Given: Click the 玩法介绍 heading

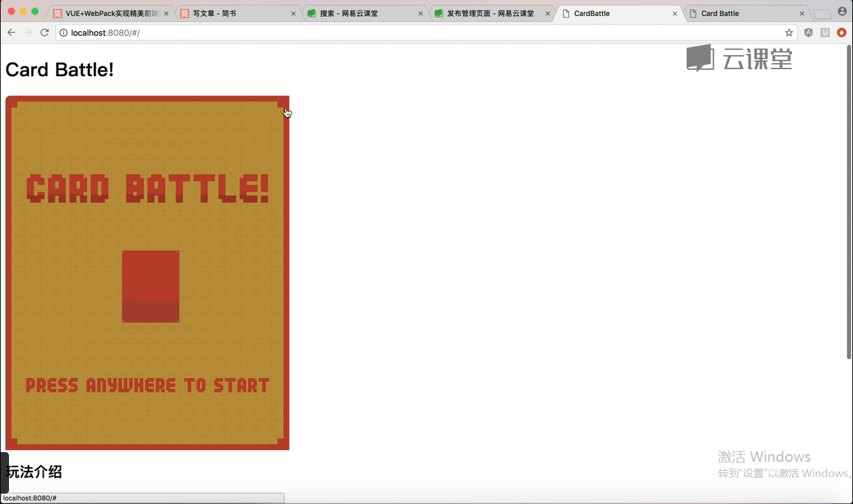Looking at the screenshot, I should point(34,471).
